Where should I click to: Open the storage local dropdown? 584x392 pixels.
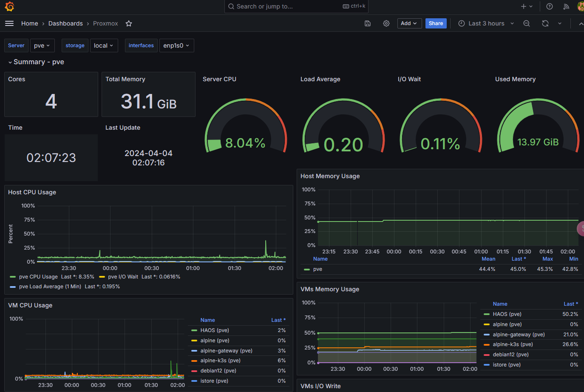[104, 45]
